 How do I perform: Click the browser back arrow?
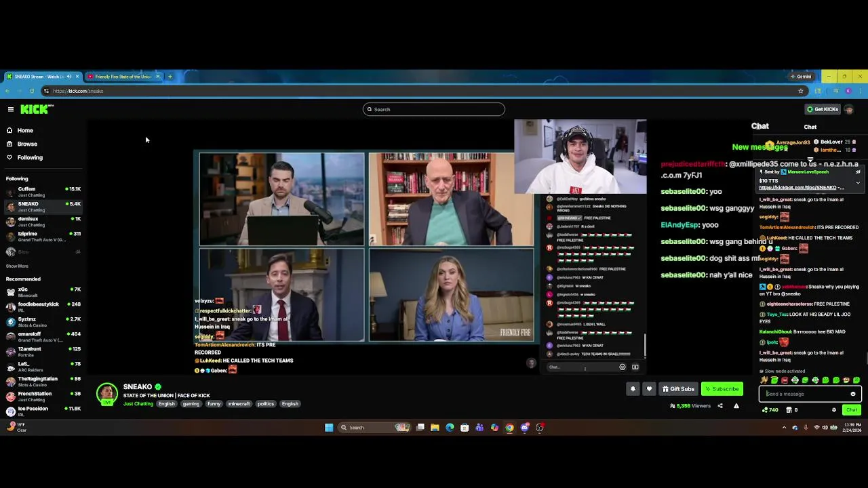tap(7, 91)
